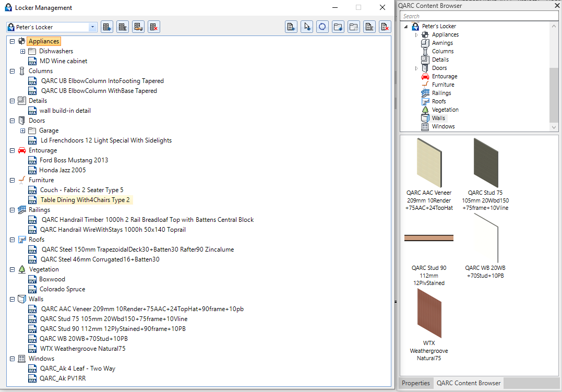562x392 pixels.
Task: Select Windows in Content Browser tree
Action: click(x=443, y=126)
